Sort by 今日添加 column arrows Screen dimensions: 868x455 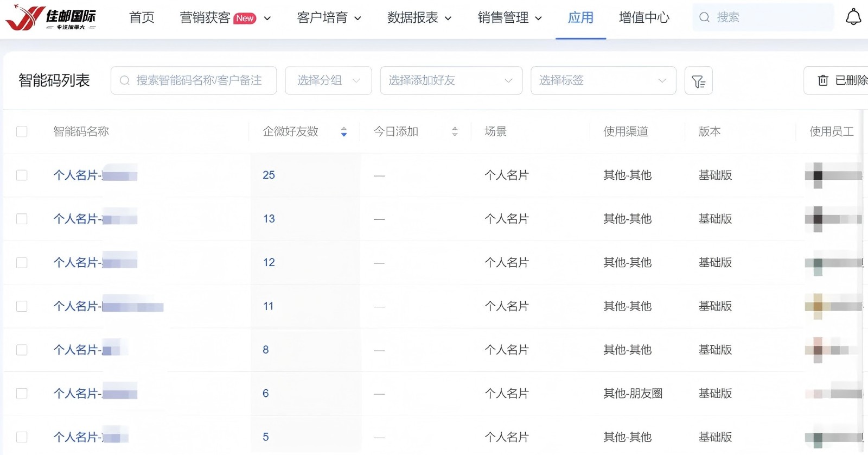pyautogui.click(x=455, y=132)
